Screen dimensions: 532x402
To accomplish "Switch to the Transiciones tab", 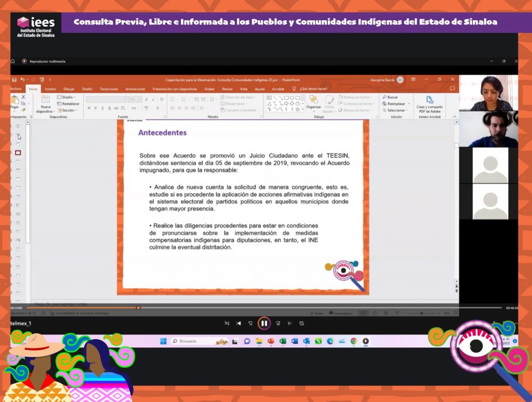I will pos(109,89).
